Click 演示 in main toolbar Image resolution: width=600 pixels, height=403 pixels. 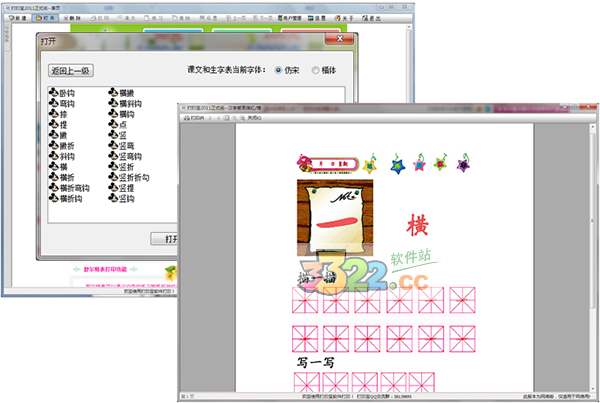126,18
